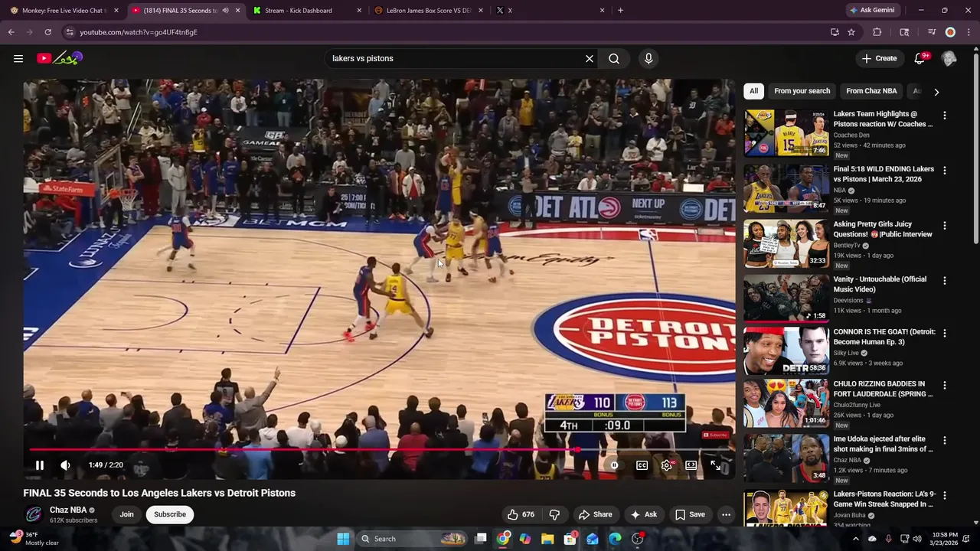Go to YouTube home via the logo

point(59,58)
